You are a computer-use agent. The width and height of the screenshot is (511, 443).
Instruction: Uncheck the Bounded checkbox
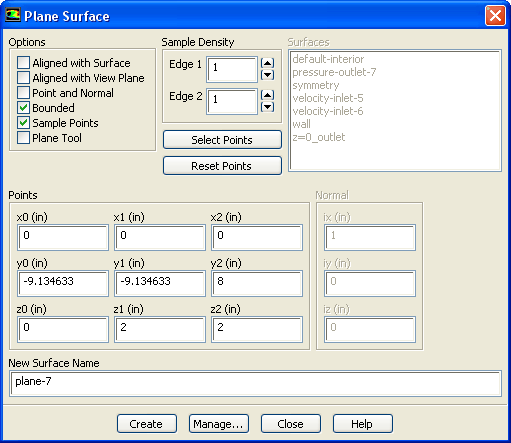click(23, 107)
